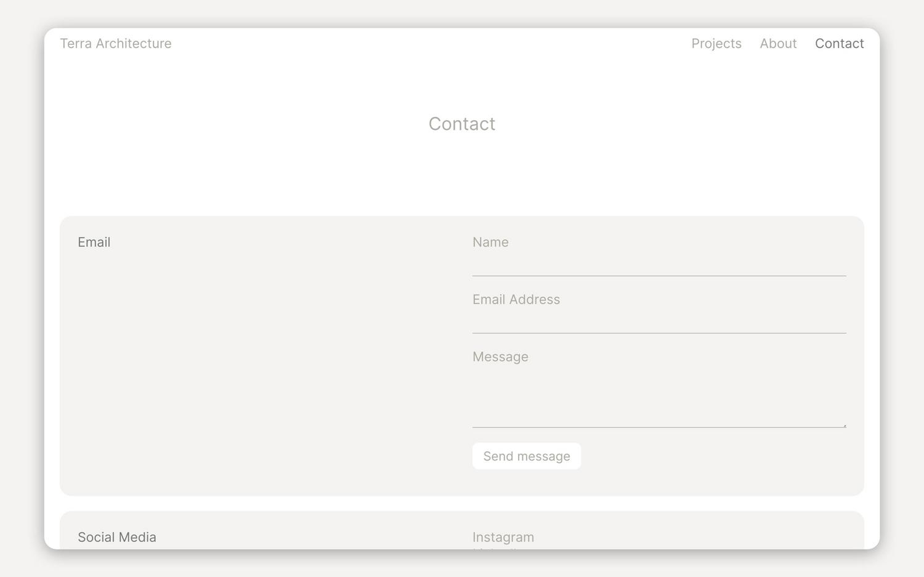The width and height of the screenshot is (924, 577).
Task: Return to the homepage via the site title
Action: (116, 43)
